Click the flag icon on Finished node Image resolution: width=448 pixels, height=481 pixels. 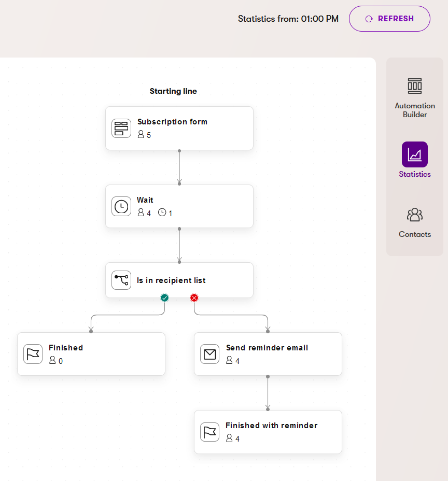[x=33, y=354]
